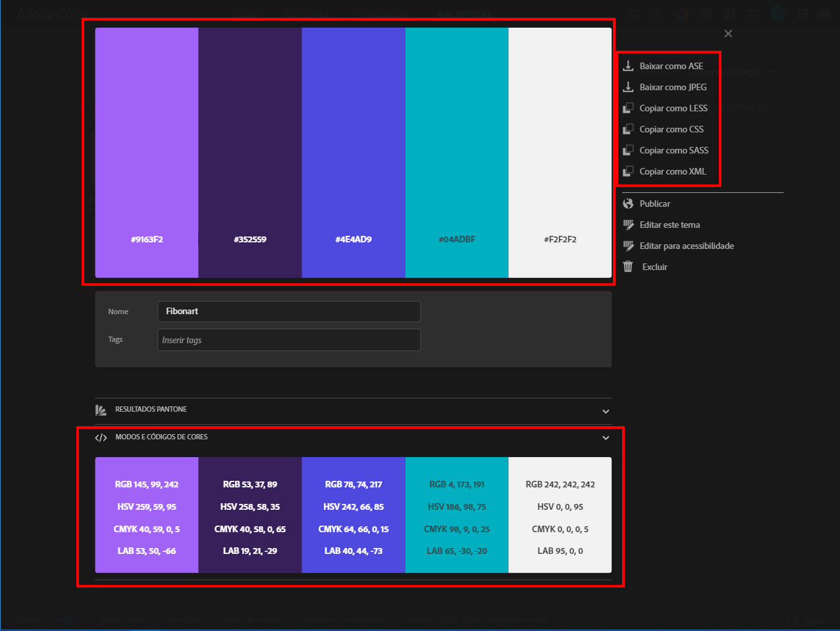840x631 pixels.
Task: Click the value HSV 186, 98, 75
Action: point(457,507)
